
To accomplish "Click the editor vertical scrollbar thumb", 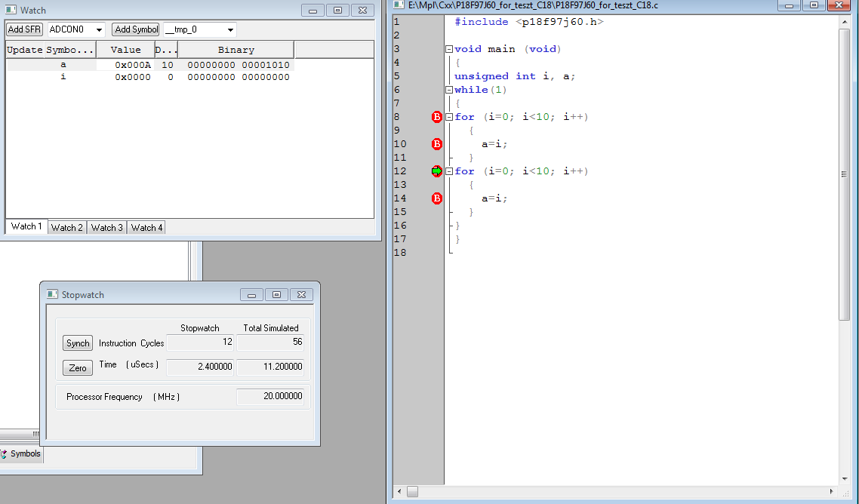I will pos(844,174).
